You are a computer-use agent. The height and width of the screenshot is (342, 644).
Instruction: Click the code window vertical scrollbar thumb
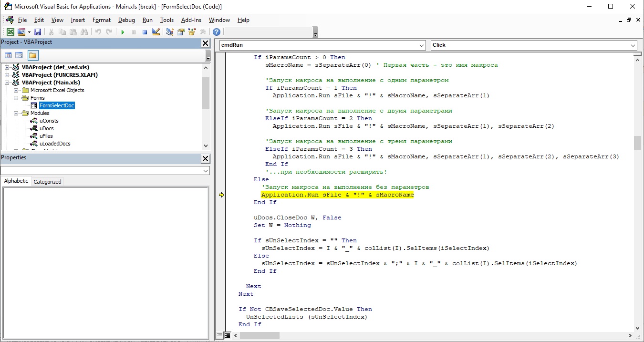637,143
